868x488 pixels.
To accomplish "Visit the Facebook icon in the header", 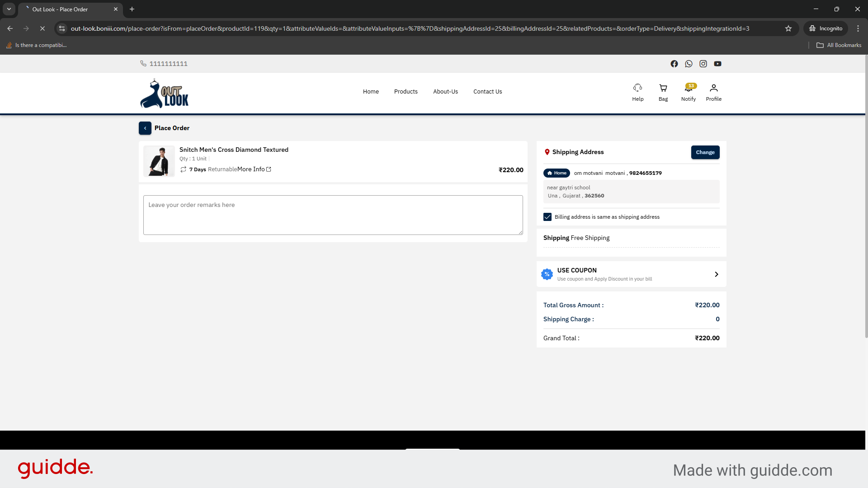I will click(674, 64).
